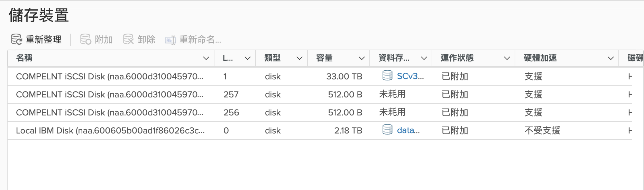Expand the LUN column dropdown chevron
This screenshot has height=190, width=644.
point(248,58)
